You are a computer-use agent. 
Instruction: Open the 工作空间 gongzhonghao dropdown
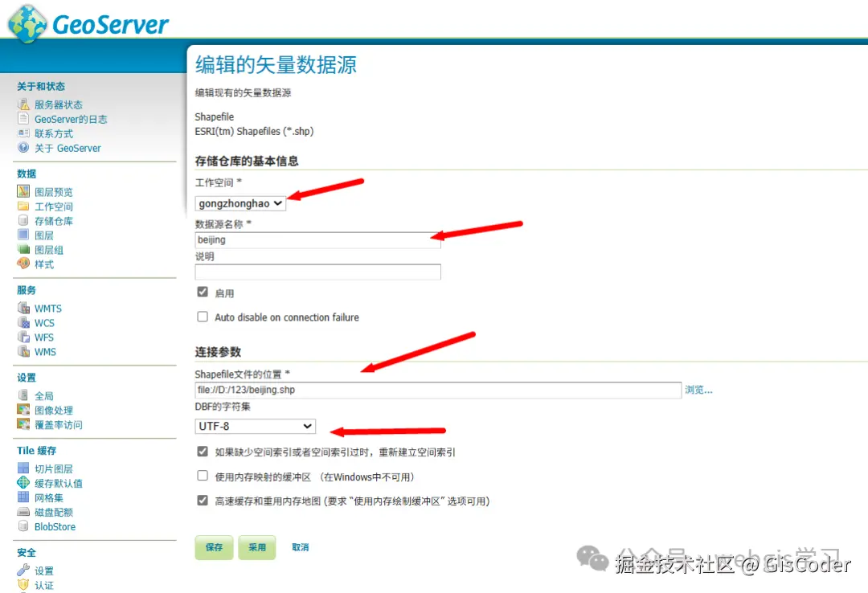click(241, 204)
